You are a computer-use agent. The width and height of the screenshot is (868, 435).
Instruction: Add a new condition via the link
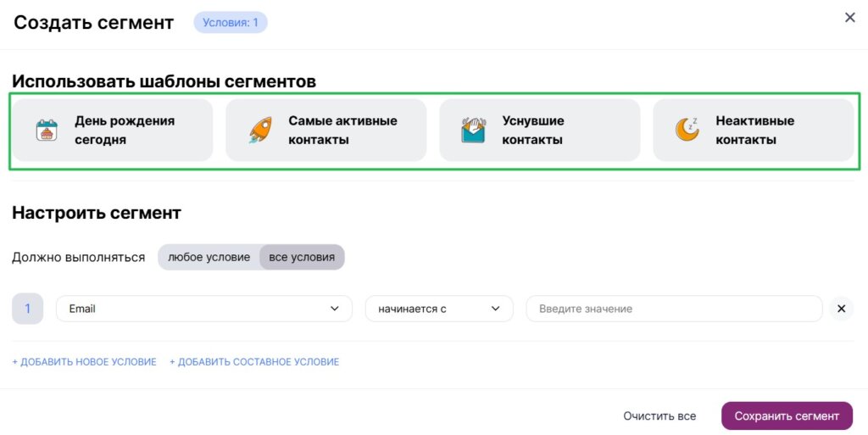pos(84,362)
